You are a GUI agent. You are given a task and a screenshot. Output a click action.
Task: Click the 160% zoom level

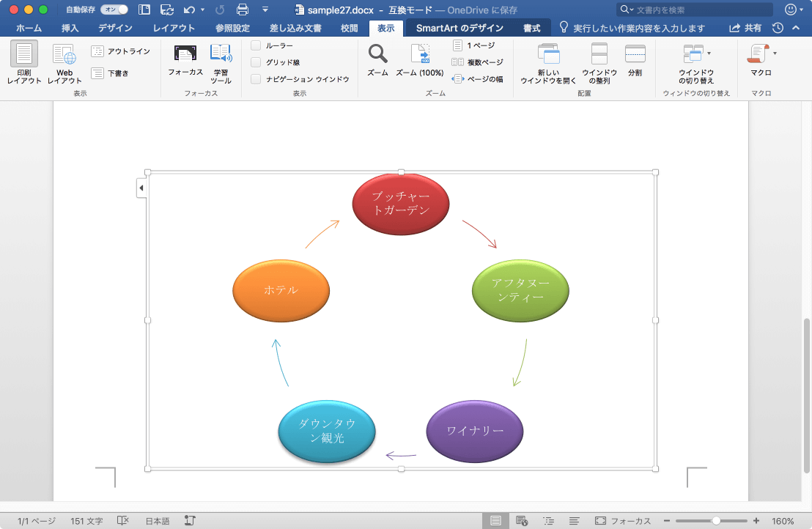pyautogui.click(x=783, y=521)
